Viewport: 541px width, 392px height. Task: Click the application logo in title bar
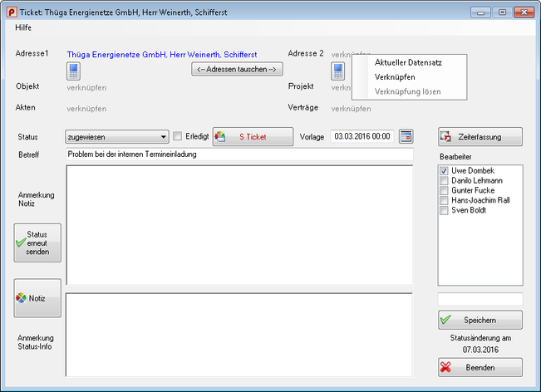(x=12, y=12)
